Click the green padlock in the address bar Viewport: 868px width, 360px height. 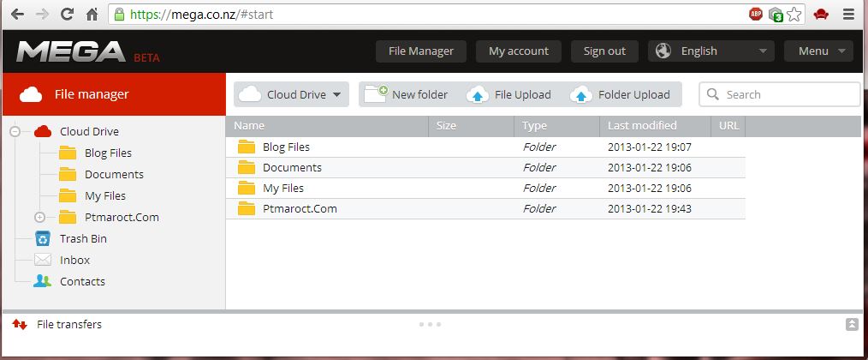click(x=119, y=15)
